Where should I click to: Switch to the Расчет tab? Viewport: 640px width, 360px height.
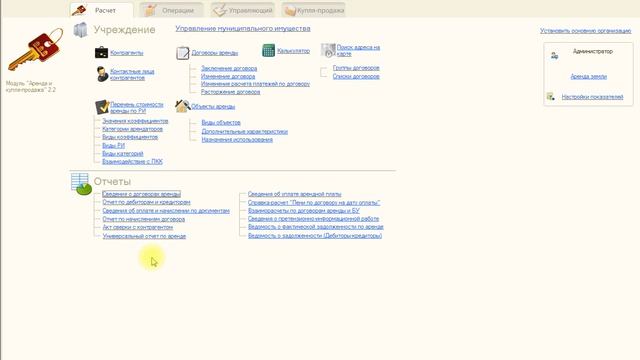click(x=101, y=10)
